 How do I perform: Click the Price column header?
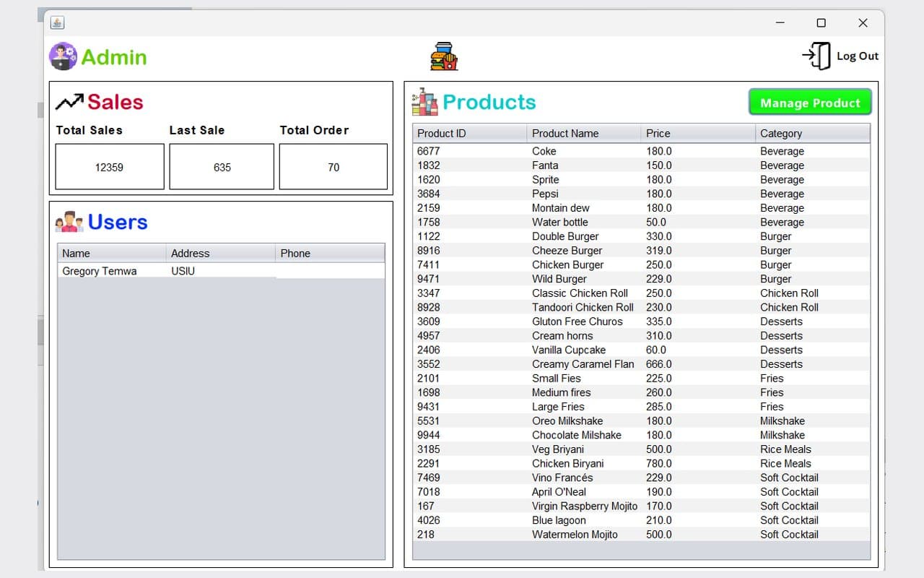tap(698, 133)
